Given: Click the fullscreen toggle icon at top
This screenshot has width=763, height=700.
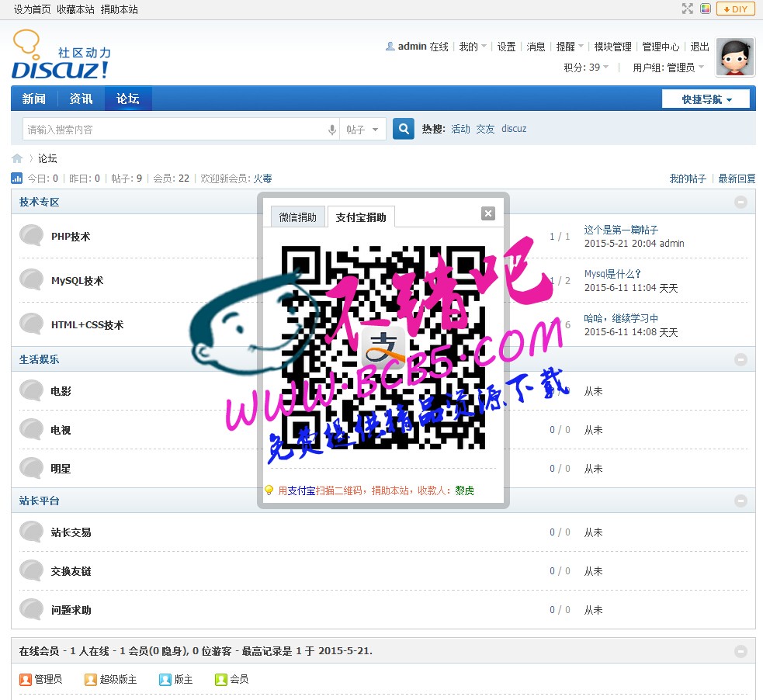Looking at the screenshot, I should tap(687, 9).
